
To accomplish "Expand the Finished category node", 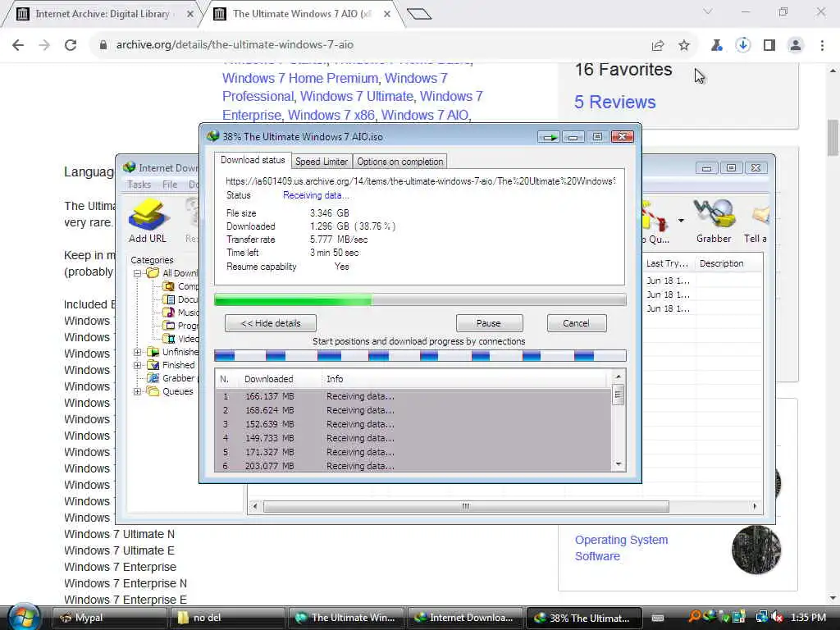I will pyautogui.click(x=138, y=365).
